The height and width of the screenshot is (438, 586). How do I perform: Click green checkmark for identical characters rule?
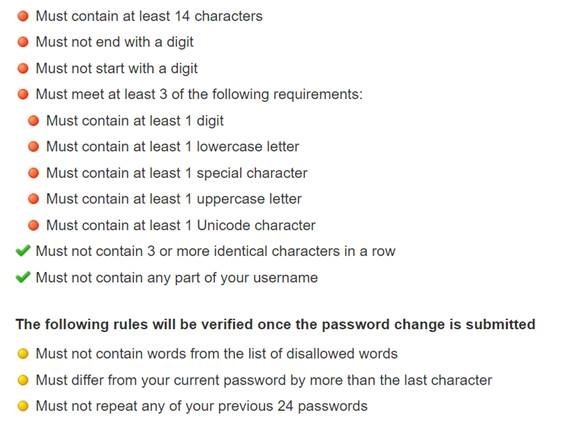tap(23, 251)
